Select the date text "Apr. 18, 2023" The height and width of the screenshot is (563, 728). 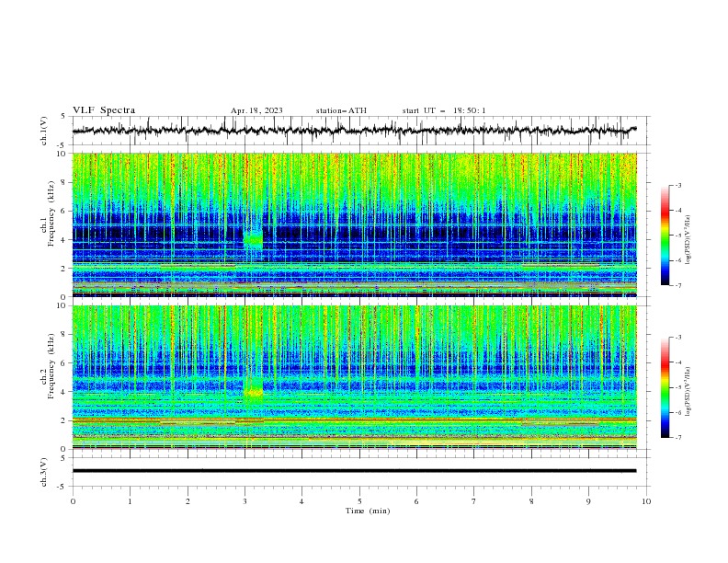tap(256, 110)
